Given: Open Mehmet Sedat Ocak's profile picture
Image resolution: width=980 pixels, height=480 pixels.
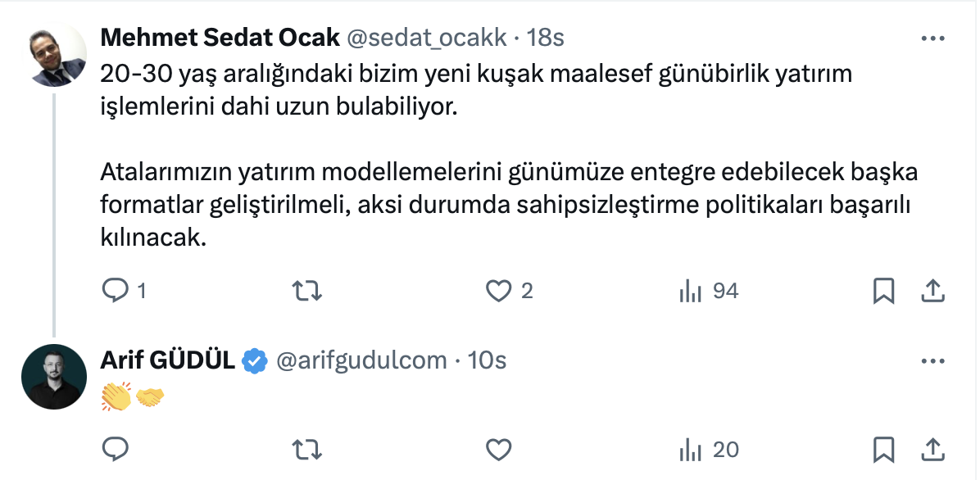Looking at the screenshot, I should [53, 54].
